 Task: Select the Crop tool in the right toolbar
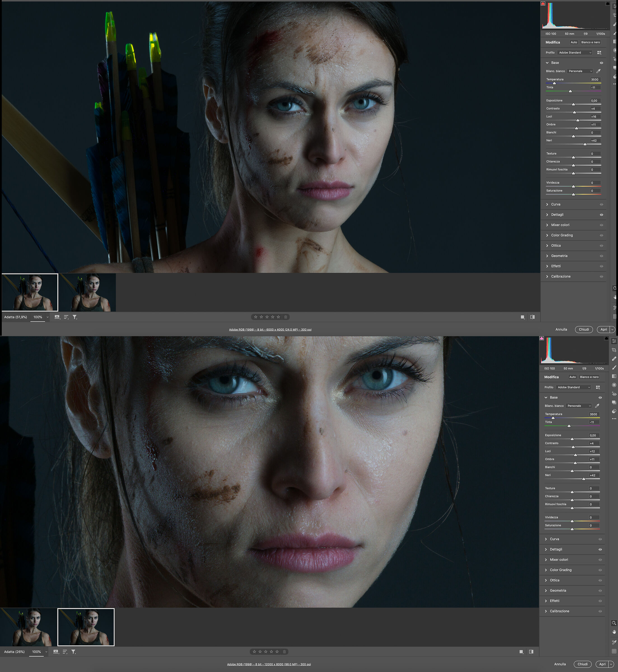pos(614,350)
